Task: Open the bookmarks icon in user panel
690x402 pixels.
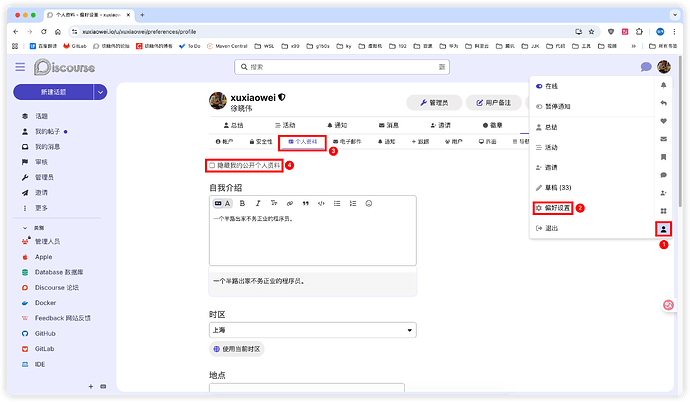Action: pyautogui.click(x=663, y=157)
